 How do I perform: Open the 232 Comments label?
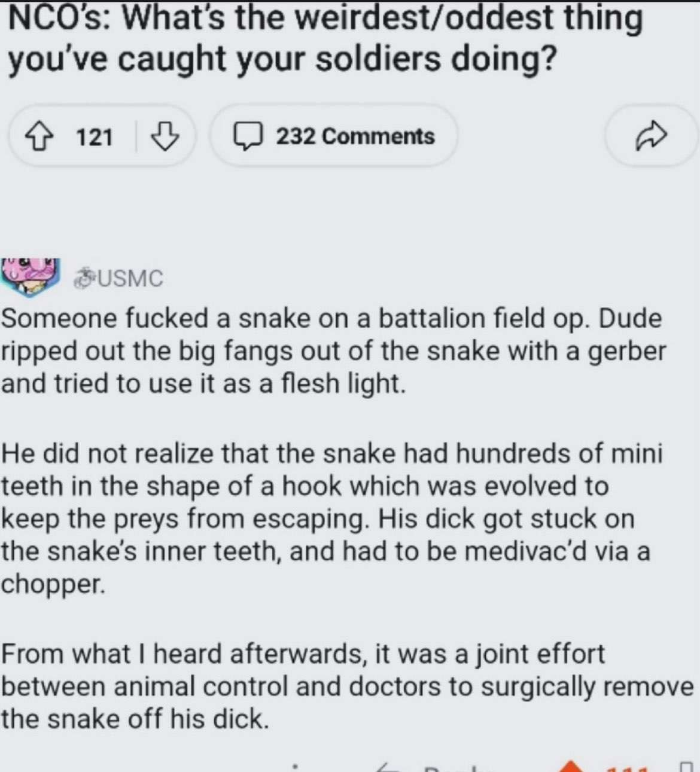(355, 136)
